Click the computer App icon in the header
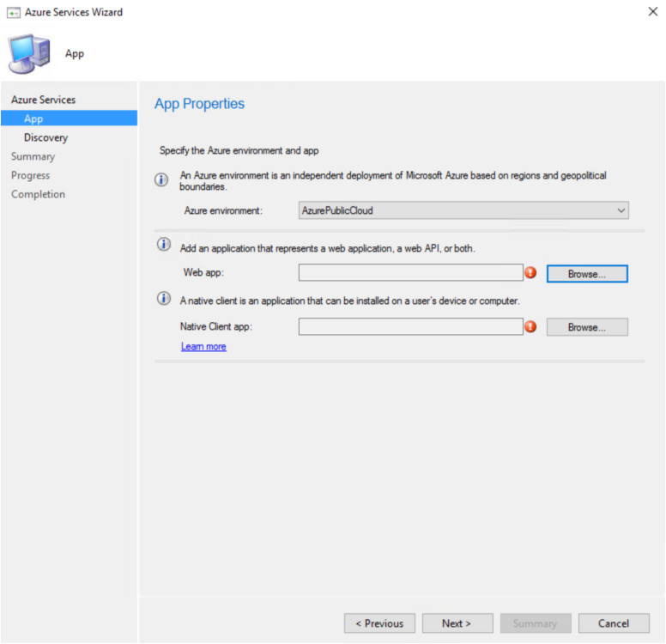The height and width of the screenshot is (644, 666). pos(29,54)
